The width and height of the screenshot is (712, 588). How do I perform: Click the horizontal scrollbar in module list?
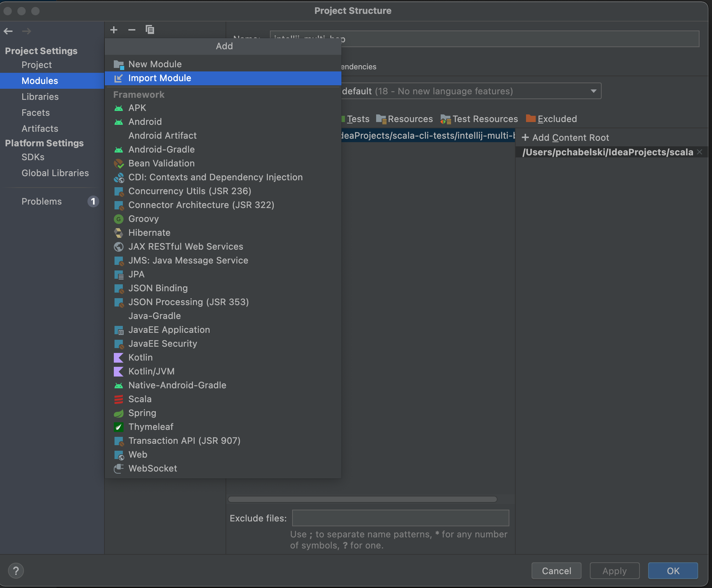point(361,499)
